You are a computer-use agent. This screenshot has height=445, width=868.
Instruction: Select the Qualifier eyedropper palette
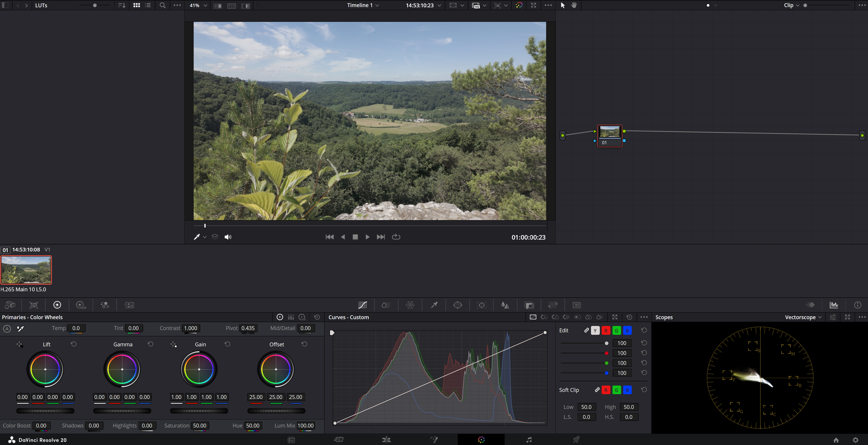coord(434,305)
